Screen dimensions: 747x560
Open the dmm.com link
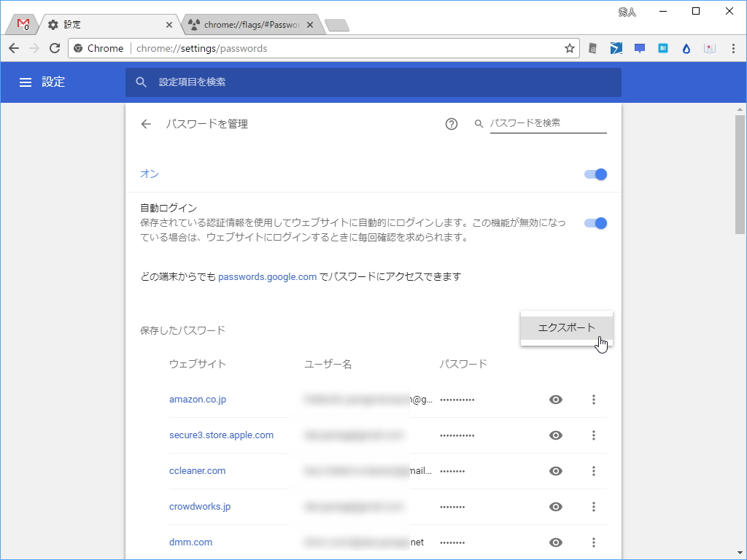[x=190, y=542]
